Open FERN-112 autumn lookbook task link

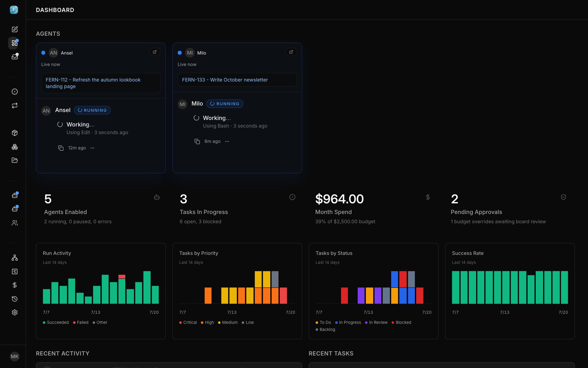click(x=93, y=83)
